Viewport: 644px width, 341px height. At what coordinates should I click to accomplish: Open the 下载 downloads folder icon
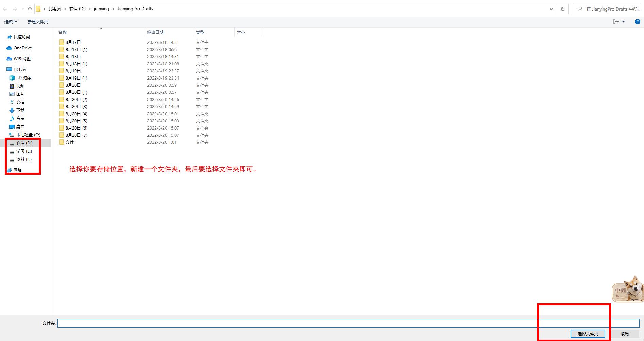tap(12, 110)
